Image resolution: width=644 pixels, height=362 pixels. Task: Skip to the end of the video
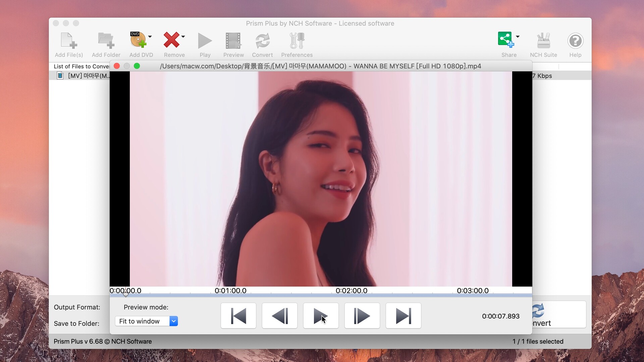(403, 315)
